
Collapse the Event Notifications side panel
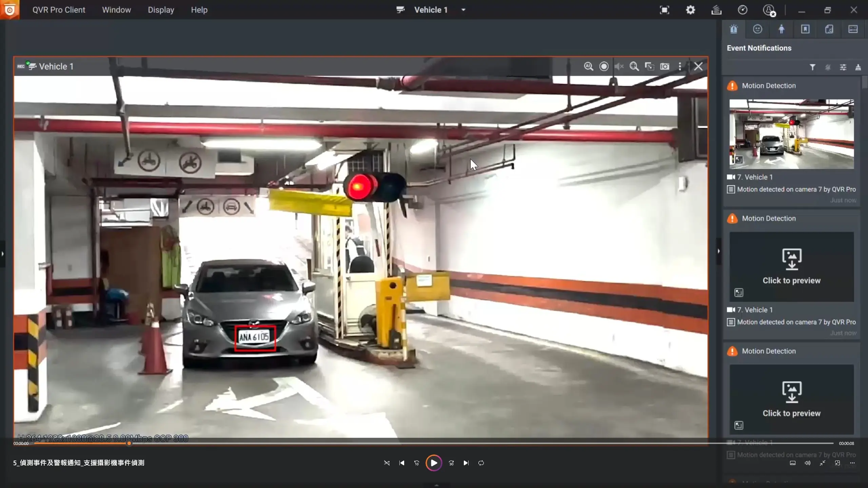click(x=718, y=251)
